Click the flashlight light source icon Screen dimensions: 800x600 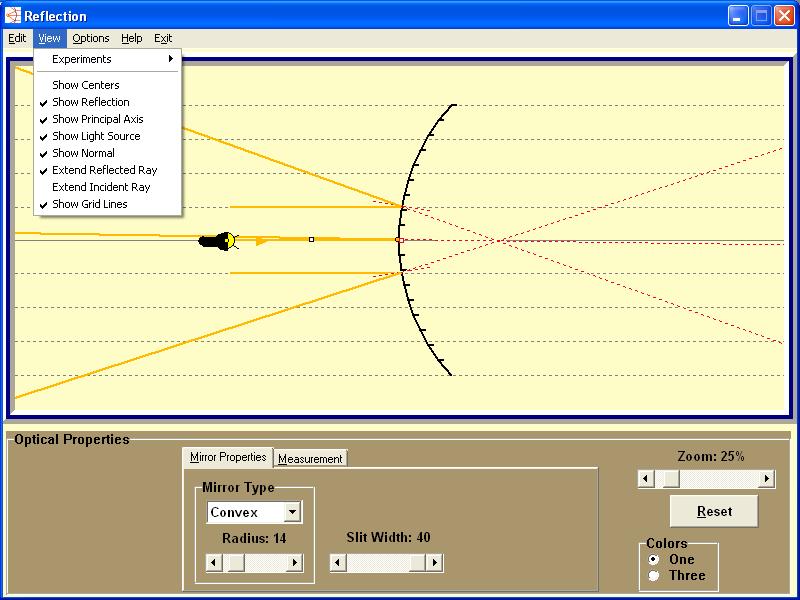point(218,241)
